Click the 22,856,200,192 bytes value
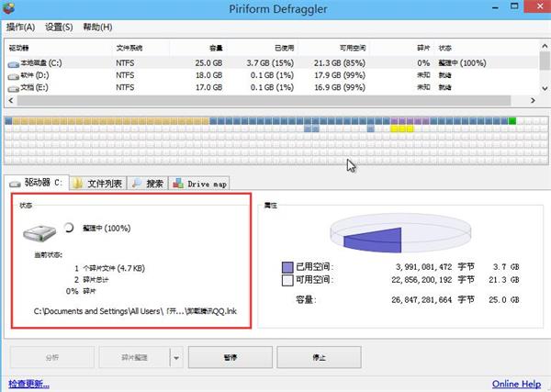Viewport: 551px width, 392px height. click(422, 280)
